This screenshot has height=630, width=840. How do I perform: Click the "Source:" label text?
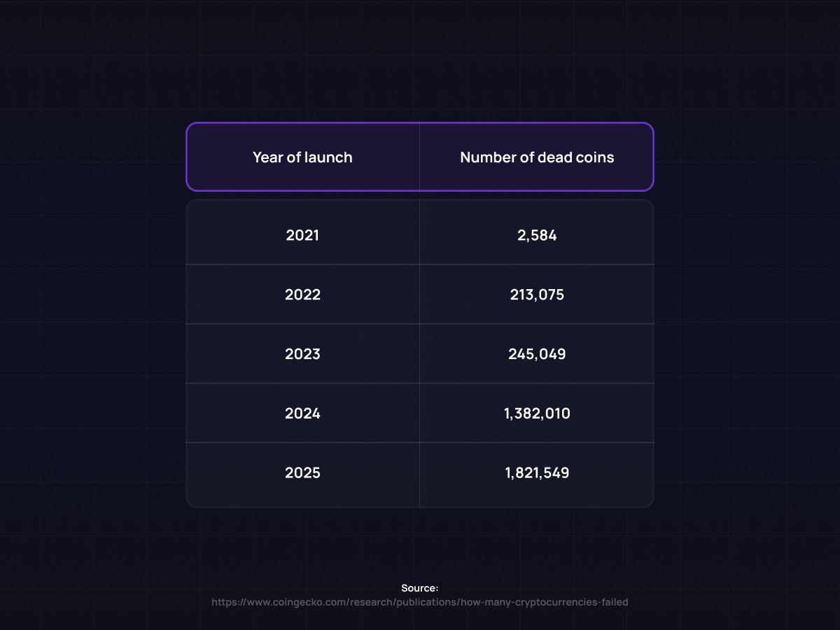(420, 588)
